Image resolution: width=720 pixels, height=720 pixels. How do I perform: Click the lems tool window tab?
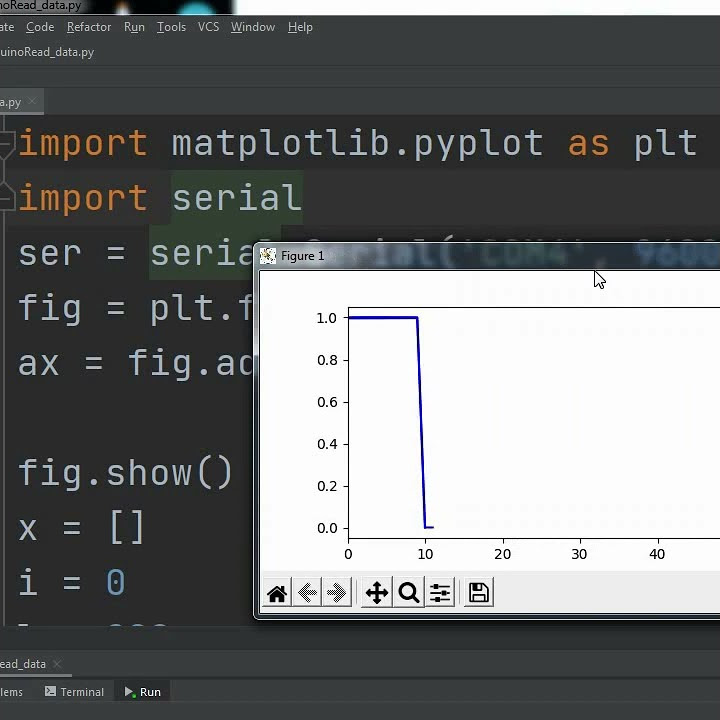click(11, 692)
